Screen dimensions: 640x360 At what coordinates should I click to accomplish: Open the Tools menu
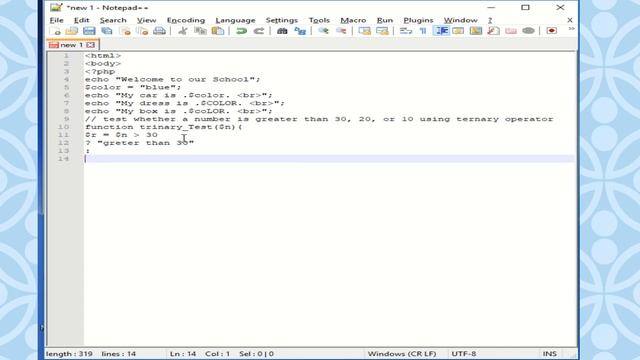(319, 20)
